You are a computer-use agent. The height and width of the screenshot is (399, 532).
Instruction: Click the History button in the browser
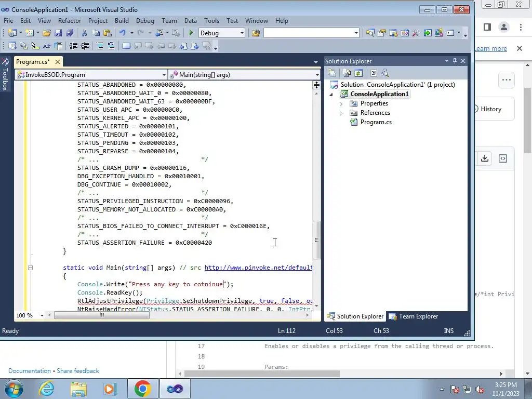point(491,109)
